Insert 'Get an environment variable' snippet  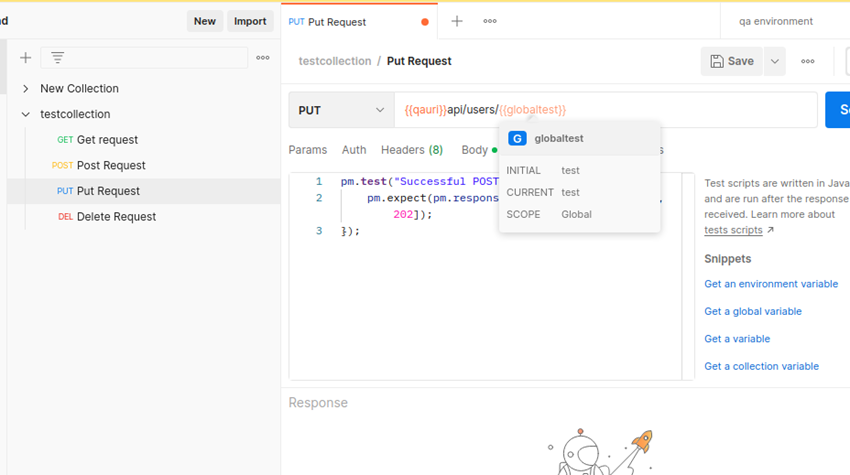coord(771,284)
